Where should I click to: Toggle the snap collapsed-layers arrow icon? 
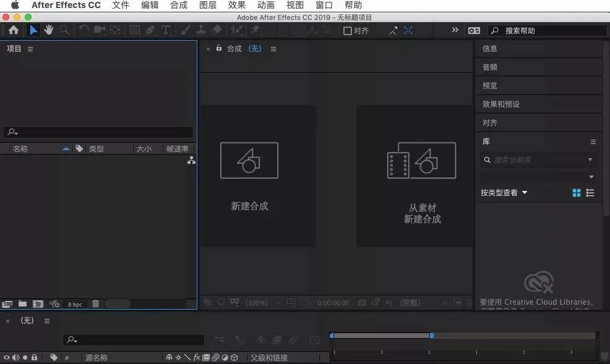(393, 31)
